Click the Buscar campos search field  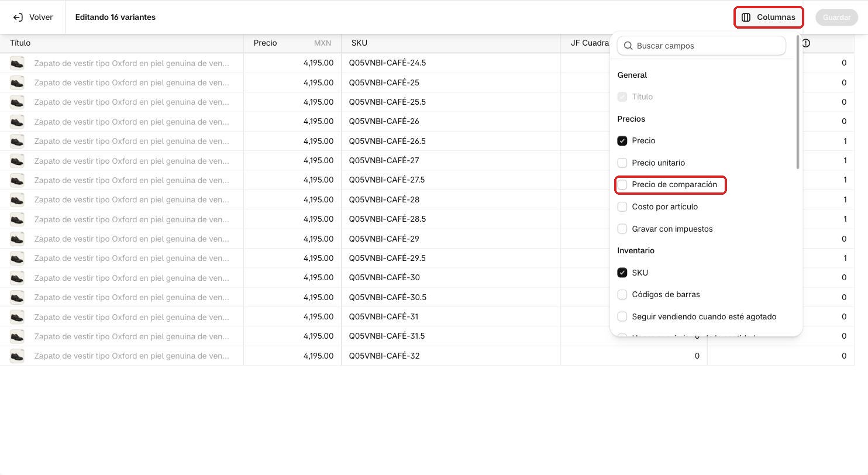coord(701,46)
